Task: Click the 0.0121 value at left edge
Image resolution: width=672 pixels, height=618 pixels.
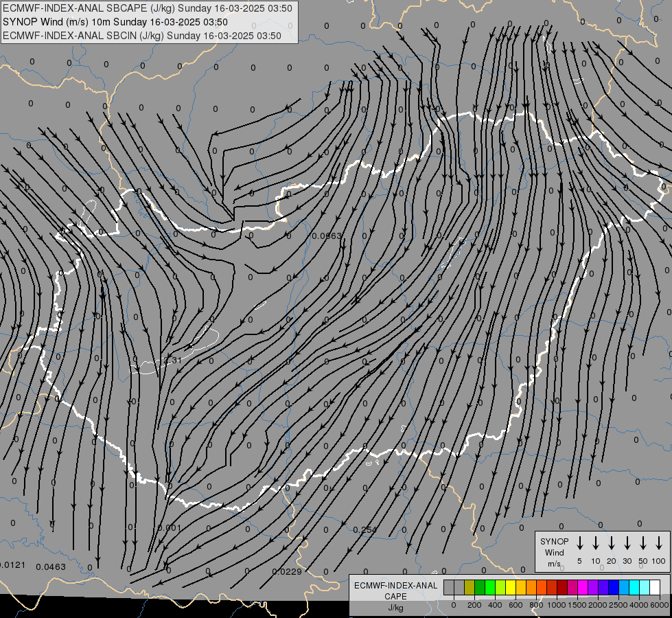Action: (13, 565)
